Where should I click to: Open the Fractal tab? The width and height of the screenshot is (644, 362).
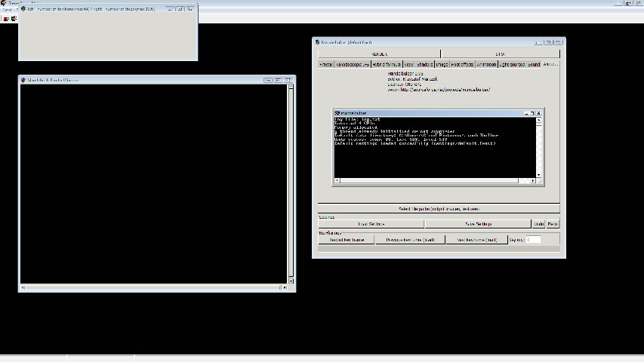click(x=325, y=64)
